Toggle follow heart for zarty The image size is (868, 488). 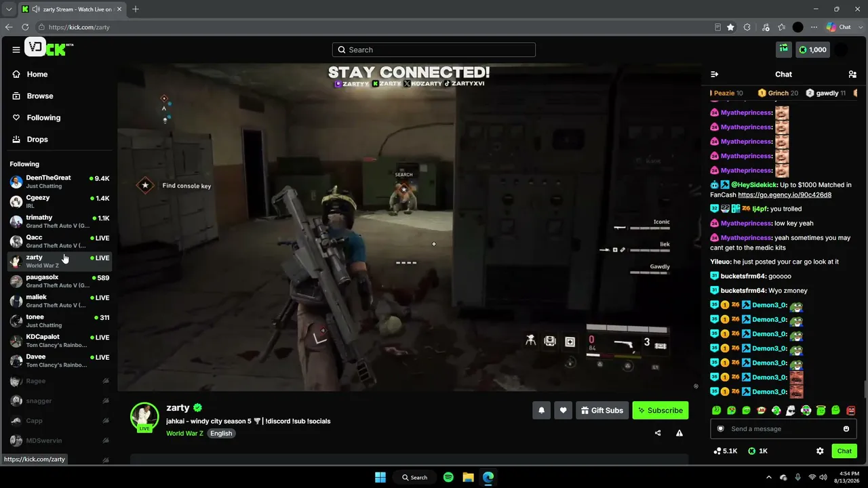563,410
